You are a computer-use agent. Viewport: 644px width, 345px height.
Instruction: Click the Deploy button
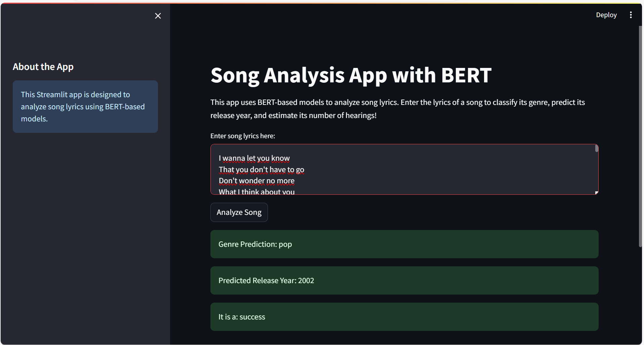(606, 15)
